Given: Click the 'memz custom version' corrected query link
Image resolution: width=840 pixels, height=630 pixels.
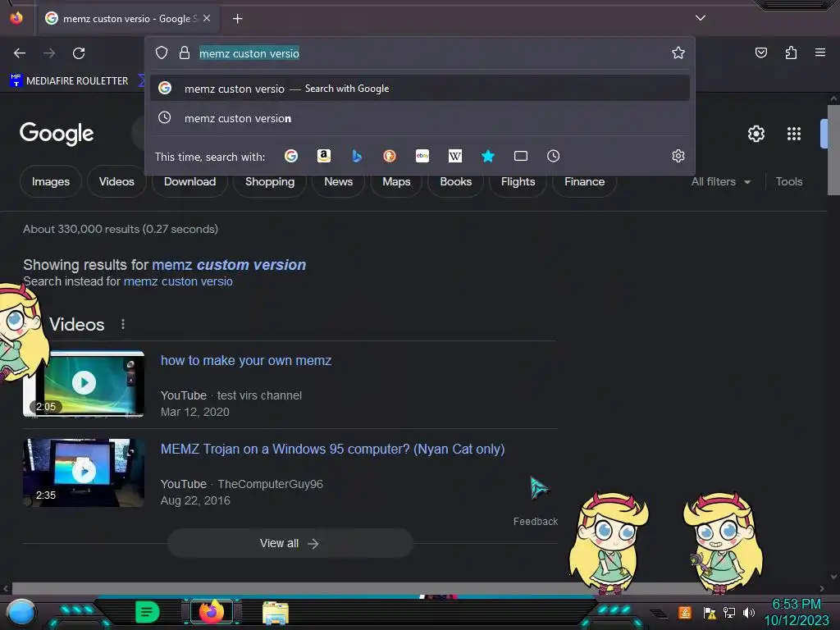Looking at the screenshot, I should 229,265.
